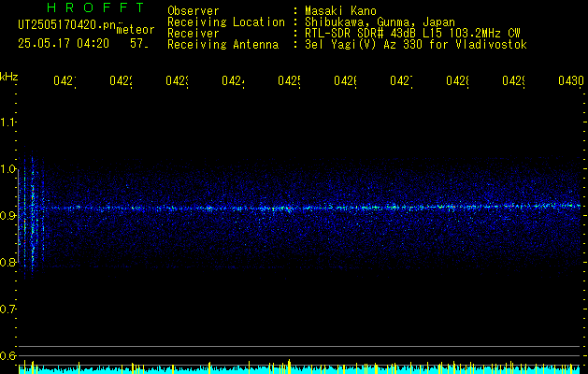Click the 0424 time marker
588x374 pixels.
click(x=233, y=81)
